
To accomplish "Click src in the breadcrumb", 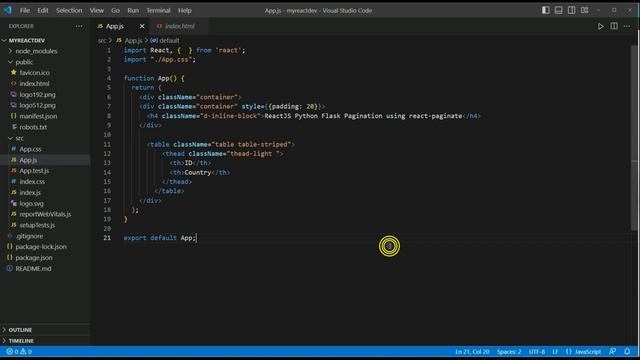I will pyautogui.click(x=102, y=40).
